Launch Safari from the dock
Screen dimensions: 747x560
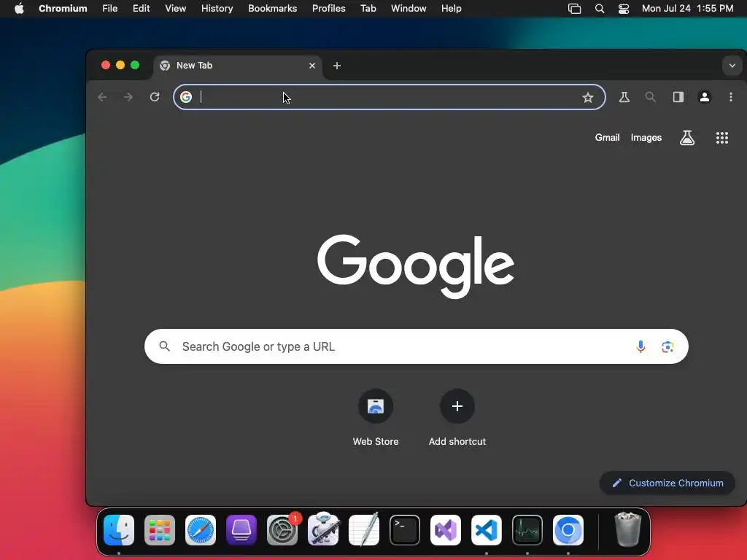(x=201, y=530)
